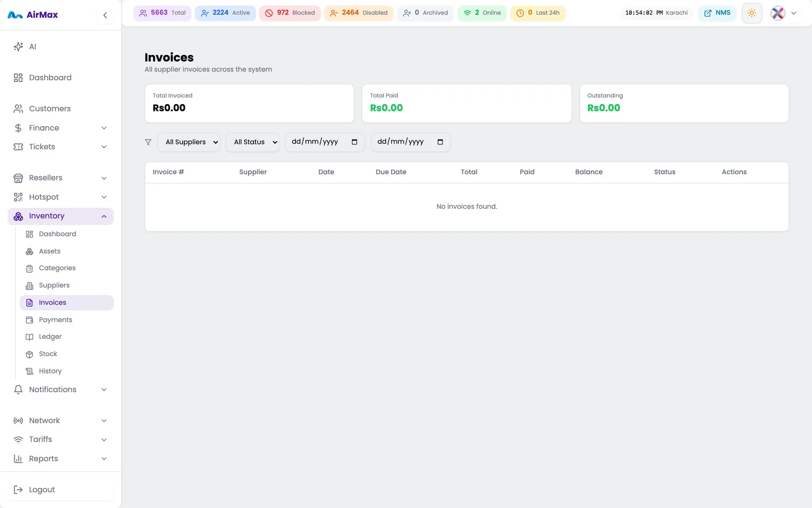This screenshot has width=812, height=508.
Task: Click the Resellers store icon
Action: (x=18, y=178)
